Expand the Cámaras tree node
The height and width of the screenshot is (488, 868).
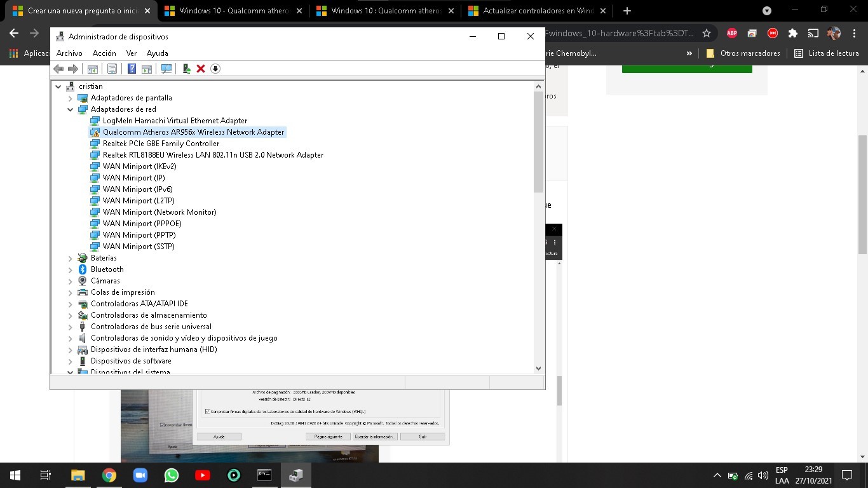(x=70, y=281)
